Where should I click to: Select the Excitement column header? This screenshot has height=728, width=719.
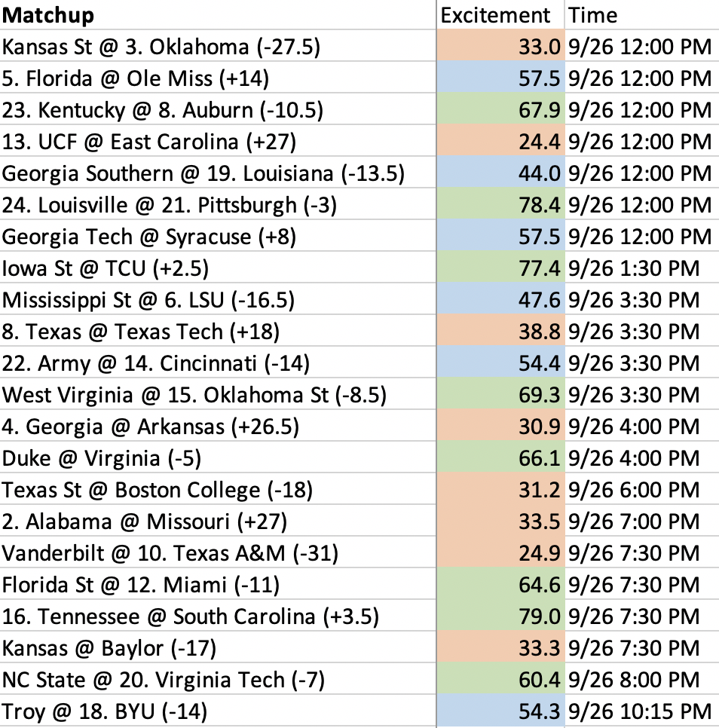click(500, 15)
